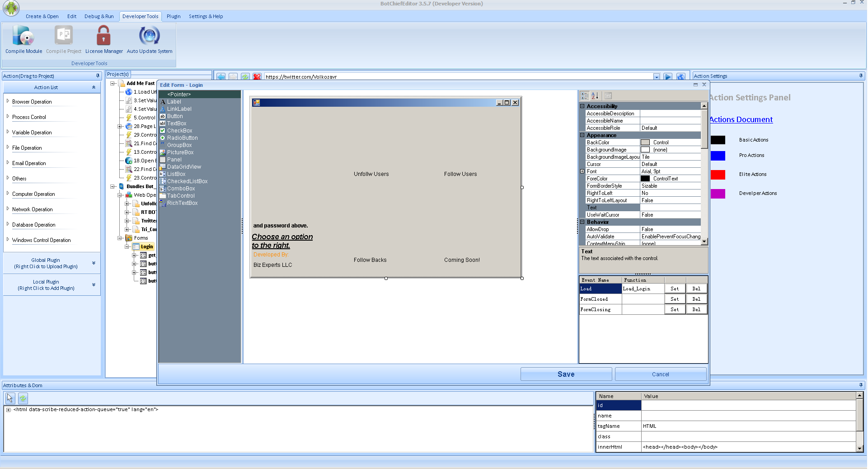Image resolution: width=868 pixels, height=469 pixels.
Task: Select CheckBox control from toolbox
Action: [x=179, y=131]
